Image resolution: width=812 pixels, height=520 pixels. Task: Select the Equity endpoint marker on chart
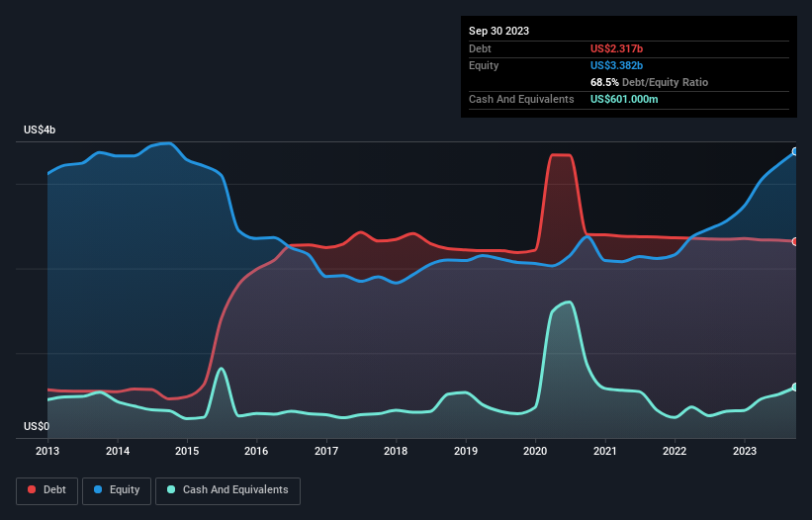tap(795, 151)
